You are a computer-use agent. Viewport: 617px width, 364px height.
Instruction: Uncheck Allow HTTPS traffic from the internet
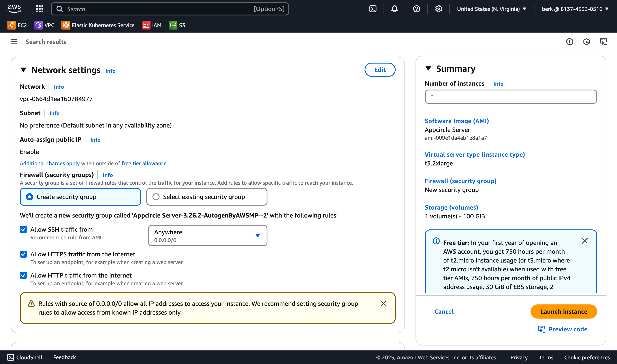point(23,254)
